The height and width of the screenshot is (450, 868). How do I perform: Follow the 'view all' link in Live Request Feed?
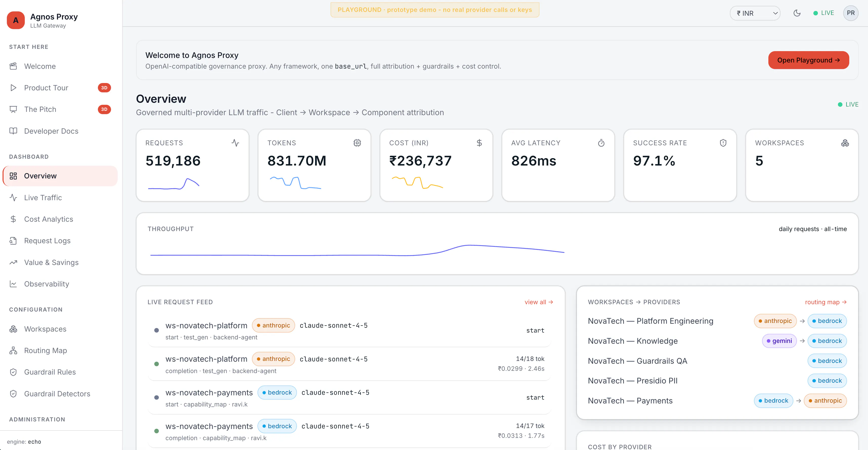(x=538, y=302)
